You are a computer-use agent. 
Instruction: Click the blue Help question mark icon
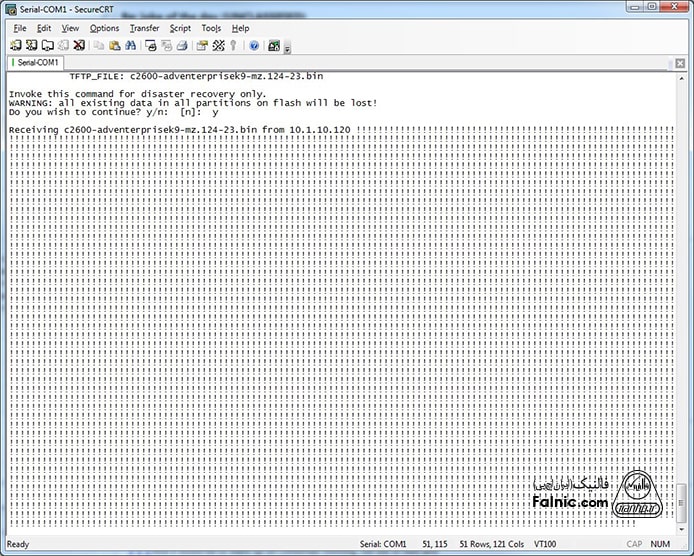254,46
